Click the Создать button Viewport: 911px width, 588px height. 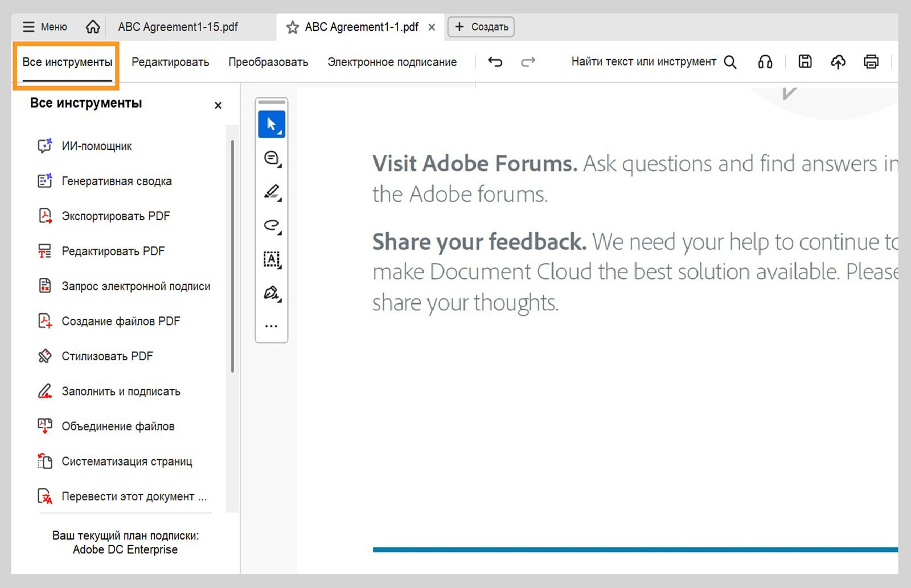[x=481, y=27]
